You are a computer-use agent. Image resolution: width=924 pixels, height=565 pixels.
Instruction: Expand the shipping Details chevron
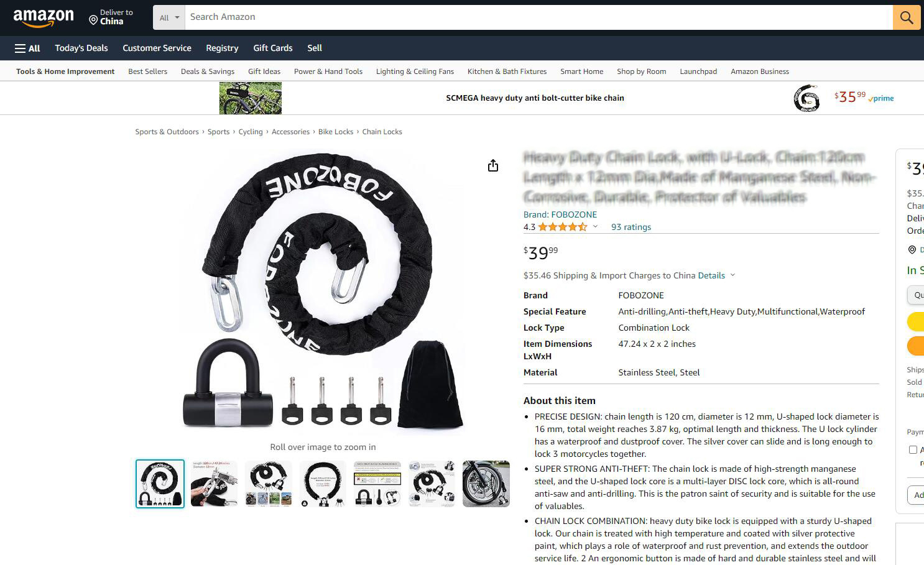click(732, 275)
